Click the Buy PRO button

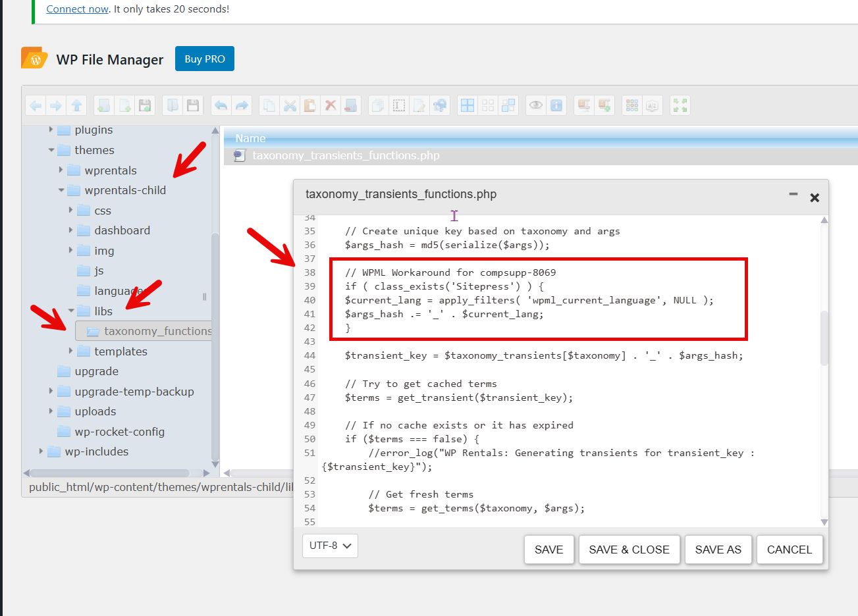204,59
